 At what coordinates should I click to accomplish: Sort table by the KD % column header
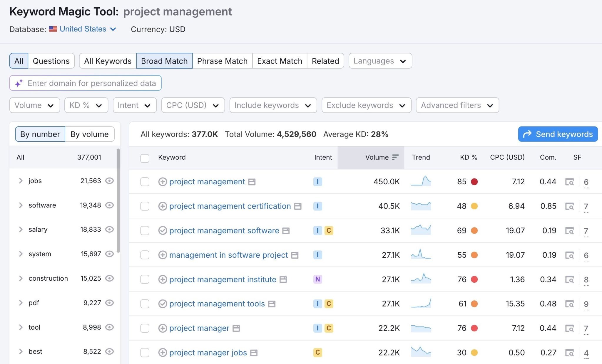tap(468, 157)
